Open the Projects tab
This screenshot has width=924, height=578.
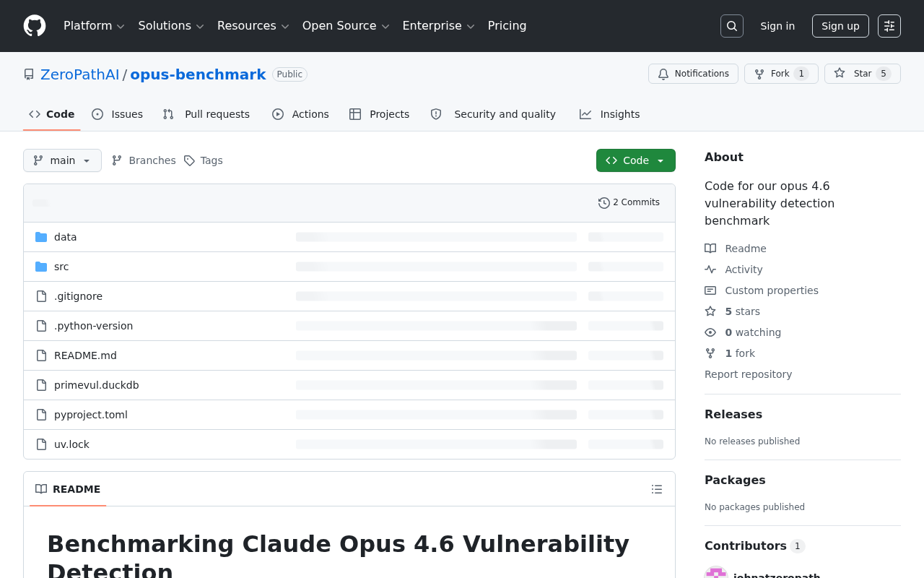tap(379, 114)
